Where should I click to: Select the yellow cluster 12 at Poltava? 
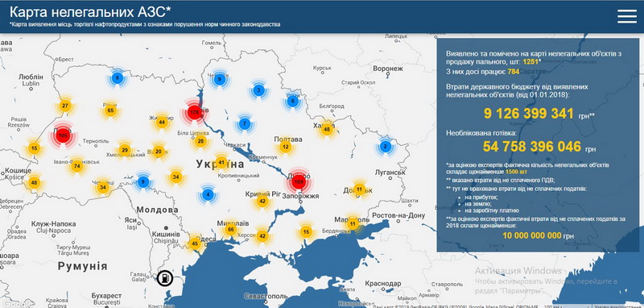[286, 147]
